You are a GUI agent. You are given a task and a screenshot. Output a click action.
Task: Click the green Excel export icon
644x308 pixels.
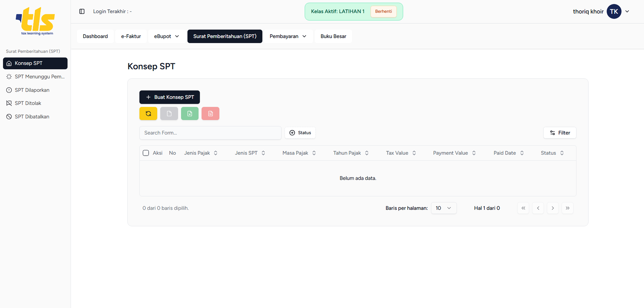click(189, 114)
